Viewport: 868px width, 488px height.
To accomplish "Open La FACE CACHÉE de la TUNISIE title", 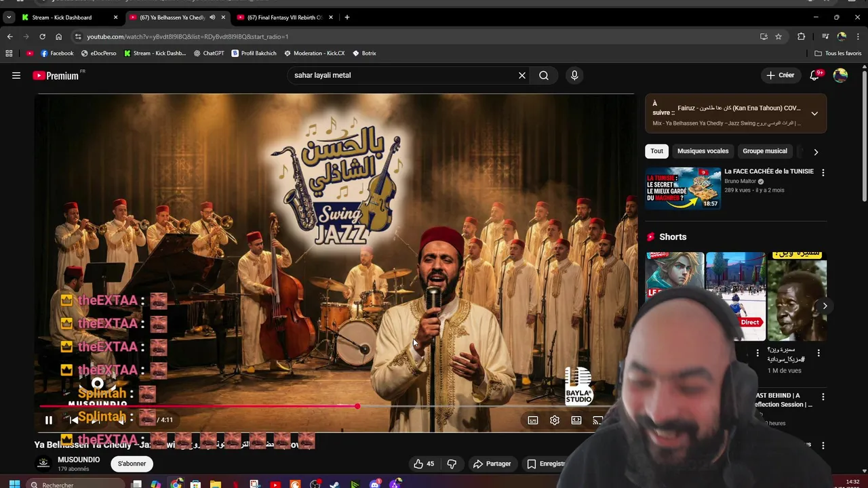I will [x=769, y=171].
